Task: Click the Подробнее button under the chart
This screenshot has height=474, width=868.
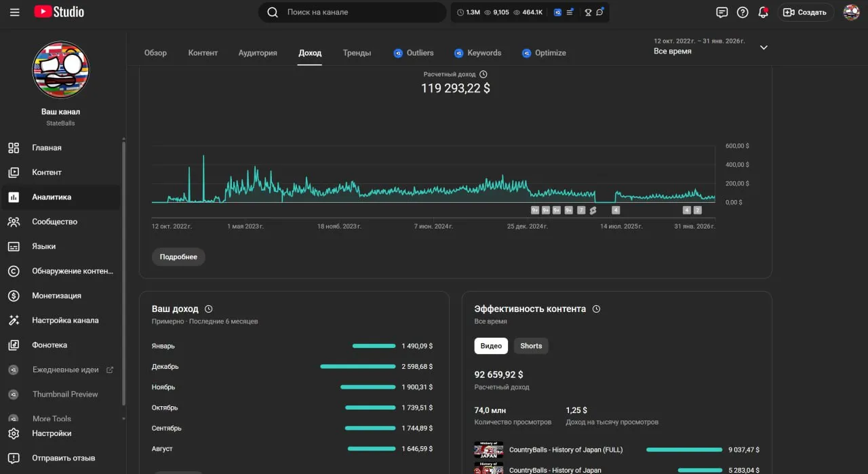Action: (178, 257)
